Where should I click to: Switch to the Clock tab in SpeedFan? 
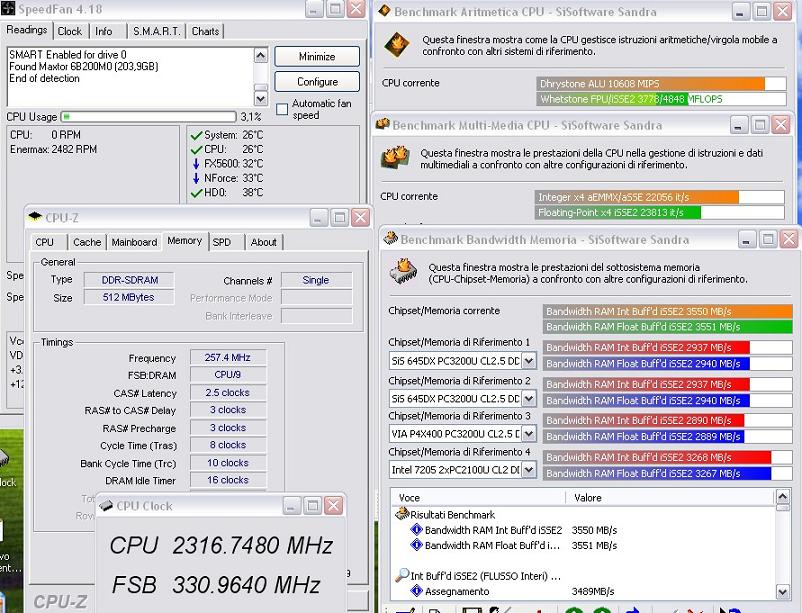[x=70, y=31]
